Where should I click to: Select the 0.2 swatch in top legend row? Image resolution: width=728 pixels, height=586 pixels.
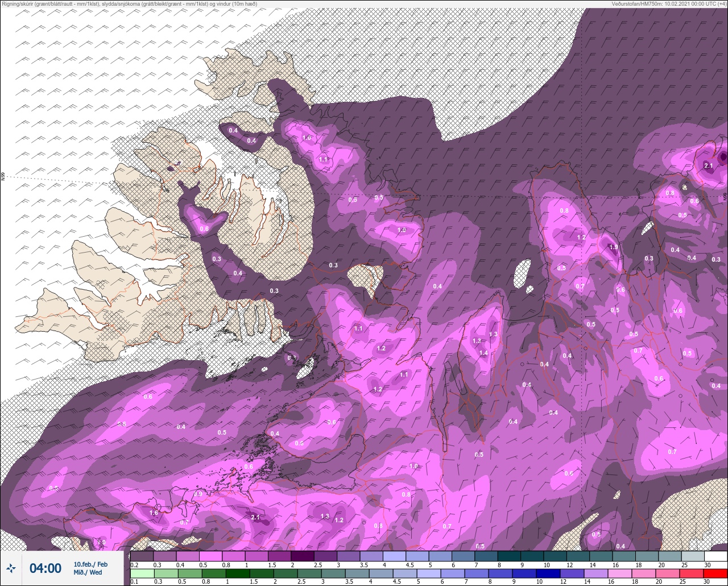pos(142,556)
